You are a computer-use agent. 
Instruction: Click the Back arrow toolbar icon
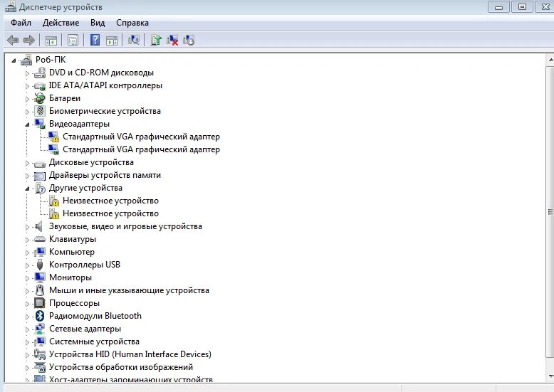[13, 41]
